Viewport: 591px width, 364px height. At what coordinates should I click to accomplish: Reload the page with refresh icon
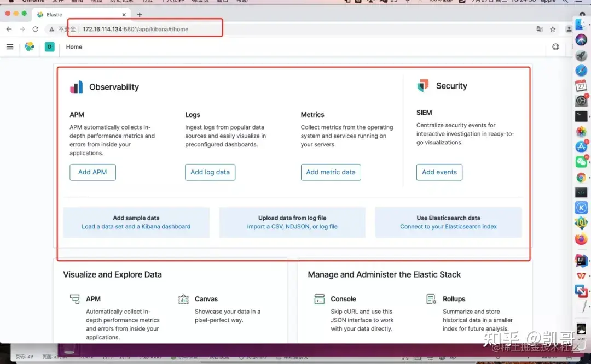tap(36, 29)
